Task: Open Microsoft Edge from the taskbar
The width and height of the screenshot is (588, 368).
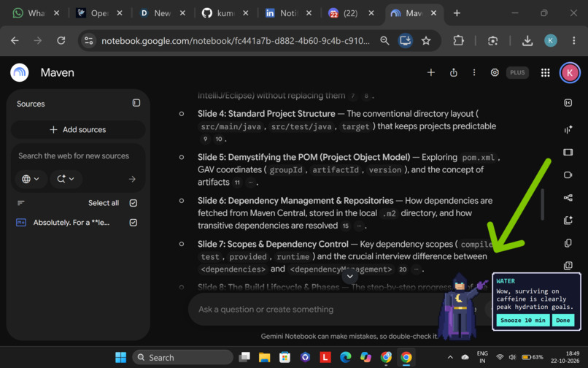Action: click(x=345, y=357)
